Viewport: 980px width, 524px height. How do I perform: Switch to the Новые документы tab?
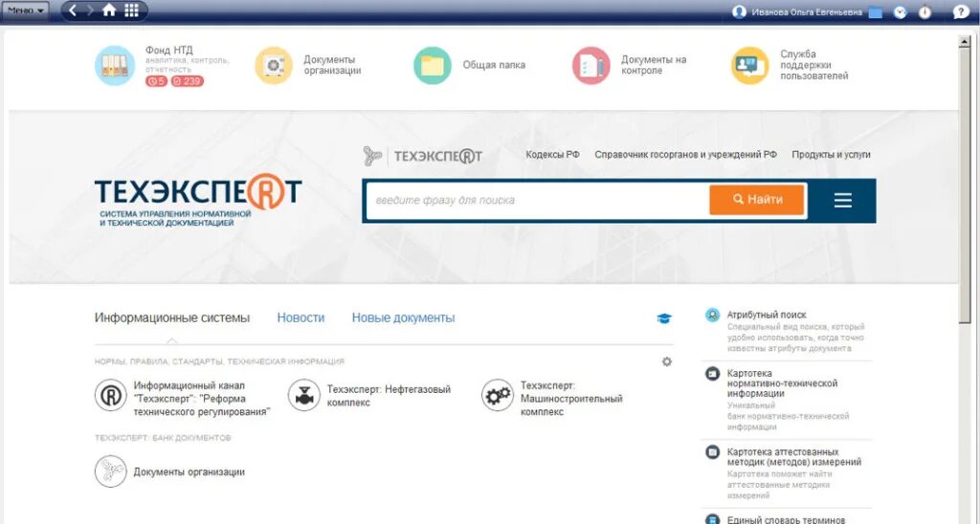tap(403, 317)
